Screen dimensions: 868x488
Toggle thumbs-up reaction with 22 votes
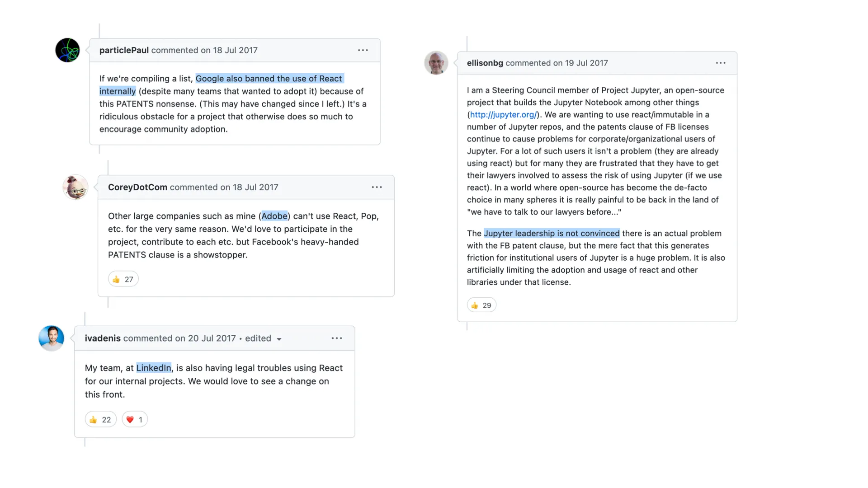point(100,420)
